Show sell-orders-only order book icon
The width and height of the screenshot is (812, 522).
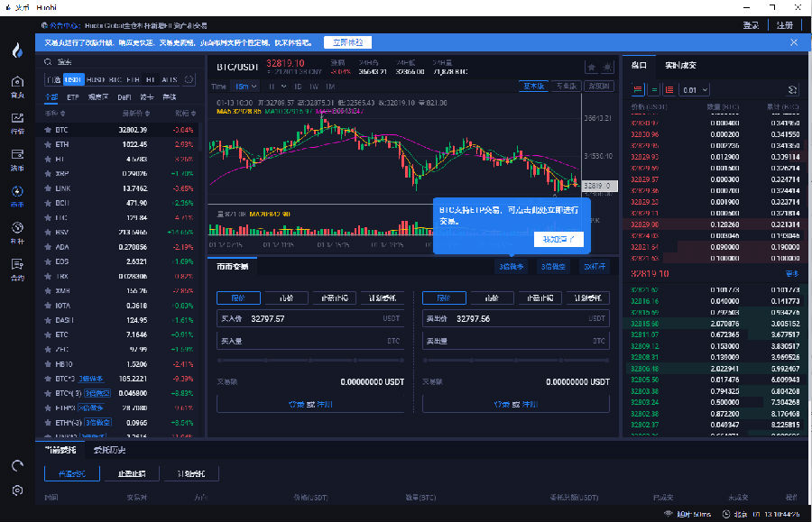669,90
